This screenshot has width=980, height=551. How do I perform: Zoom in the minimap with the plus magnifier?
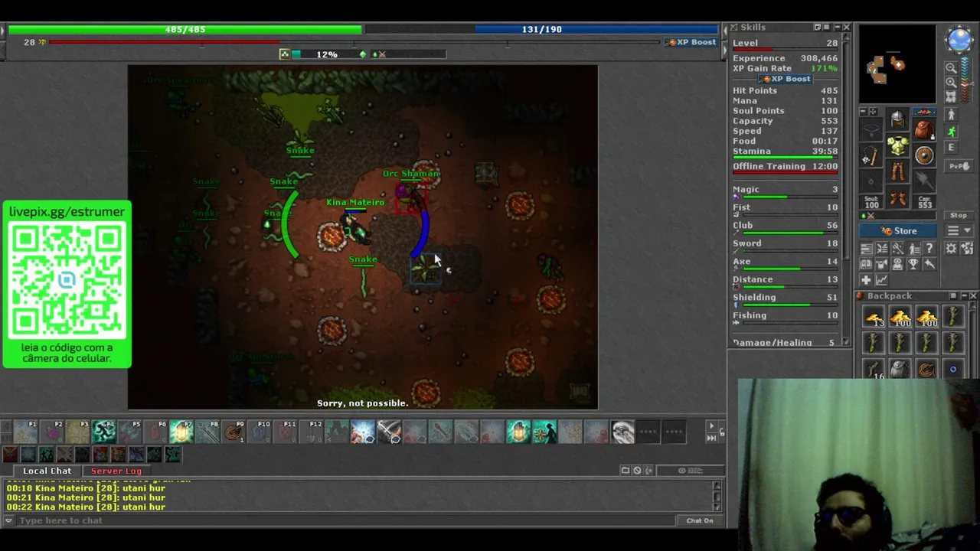coord(951,82)
